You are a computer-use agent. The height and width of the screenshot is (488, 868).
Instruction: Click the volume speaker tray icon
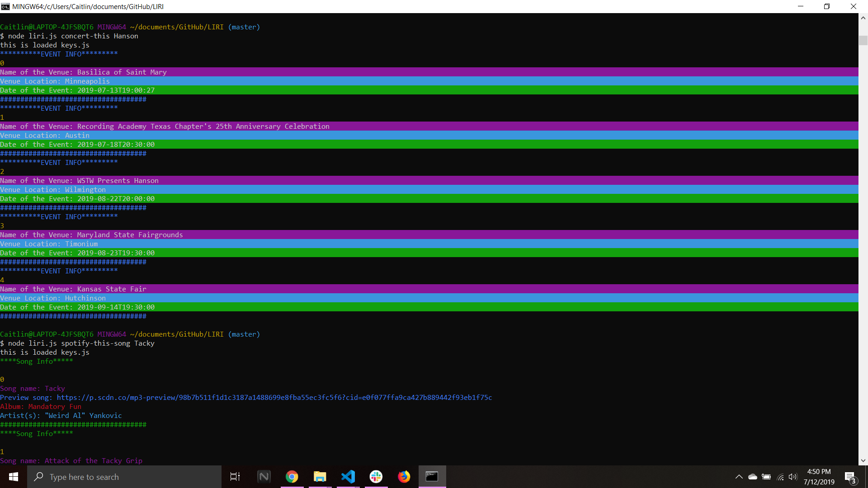793,477
